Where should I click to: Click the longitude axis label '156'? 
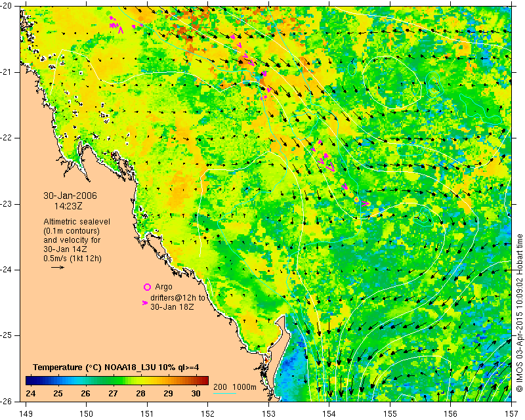[x=451, y=414]
